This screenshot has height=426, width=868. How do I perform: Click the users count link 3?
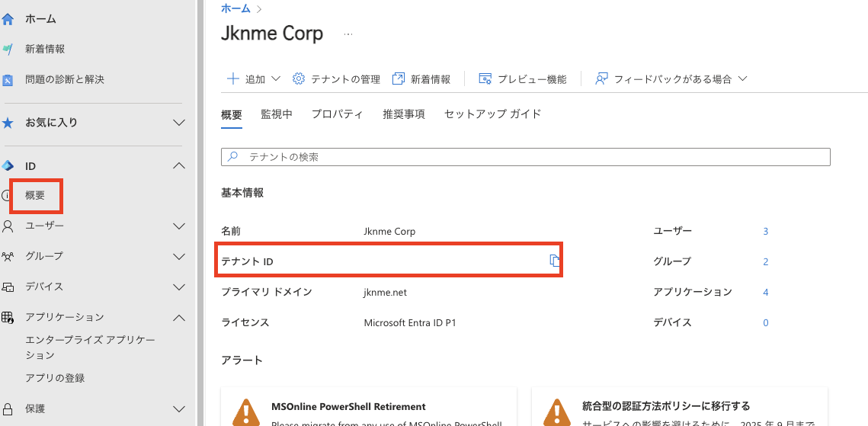coord(765,231)
